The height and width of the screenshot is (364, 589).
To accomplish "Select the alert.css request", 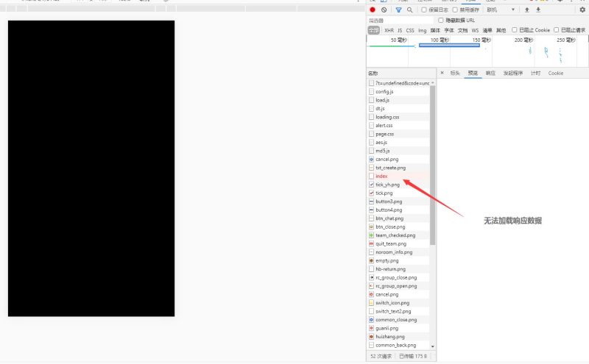I will 398,125.
